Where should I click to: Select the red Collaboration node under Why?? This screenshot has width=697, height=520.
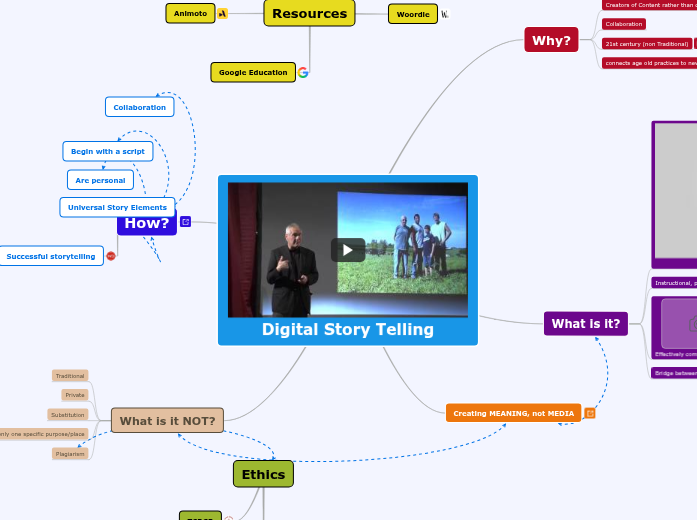(x=623, y=24)
